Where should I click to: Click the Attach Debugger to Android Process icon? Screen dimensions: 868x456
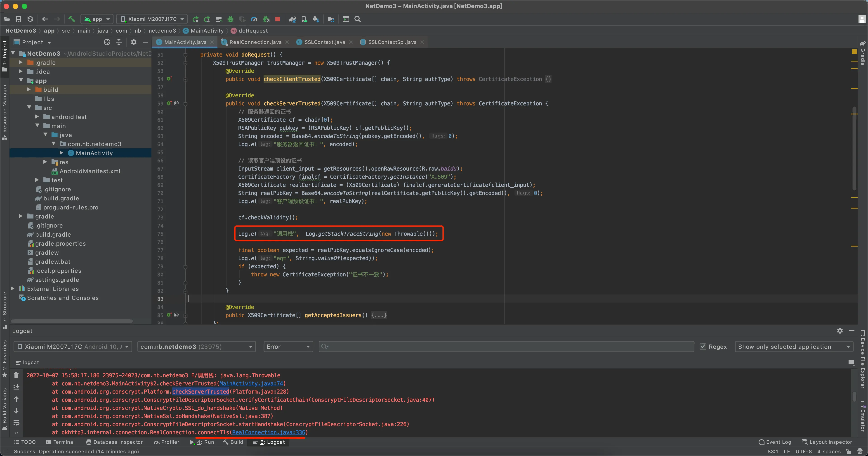(x=266, y=19)
